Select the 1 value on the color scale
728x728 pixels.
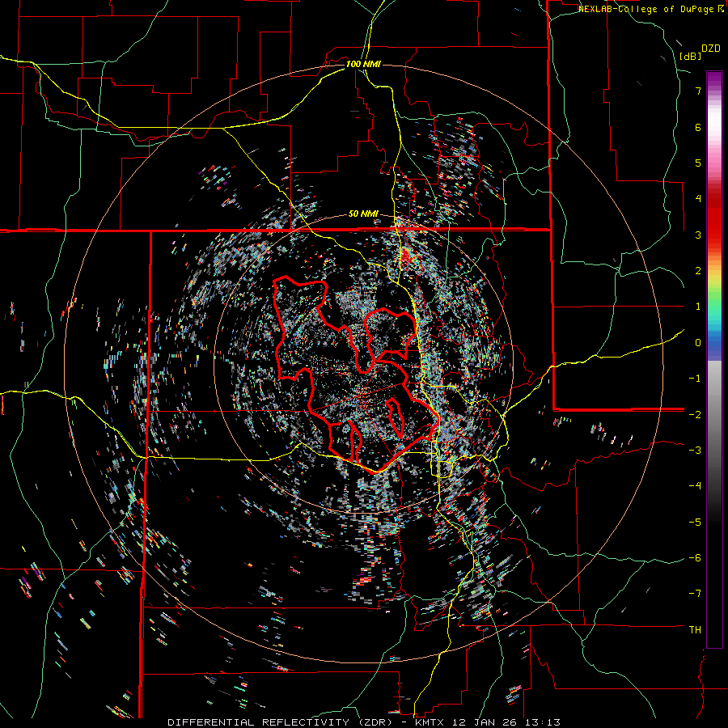(698, 307)
